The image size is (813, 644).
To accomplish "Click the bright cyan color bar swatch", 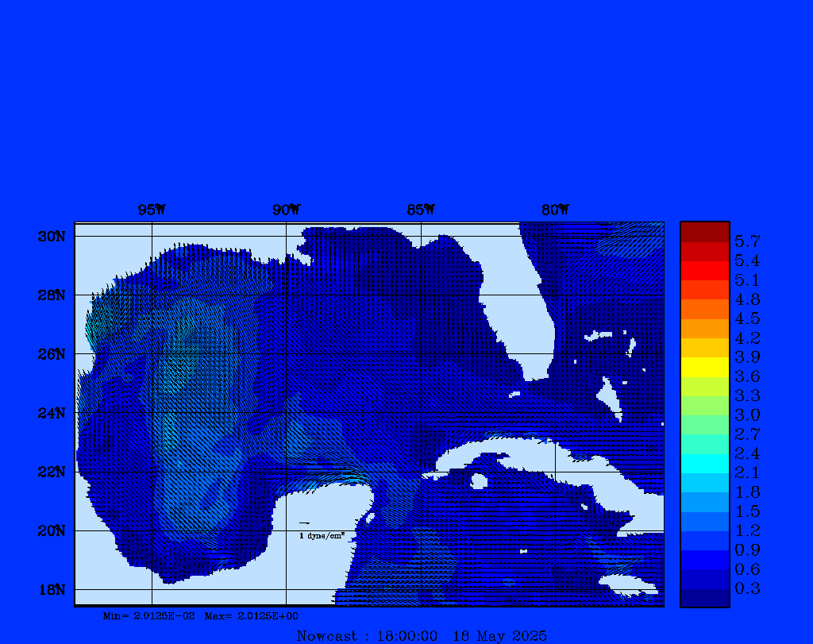I will [704, 463].
